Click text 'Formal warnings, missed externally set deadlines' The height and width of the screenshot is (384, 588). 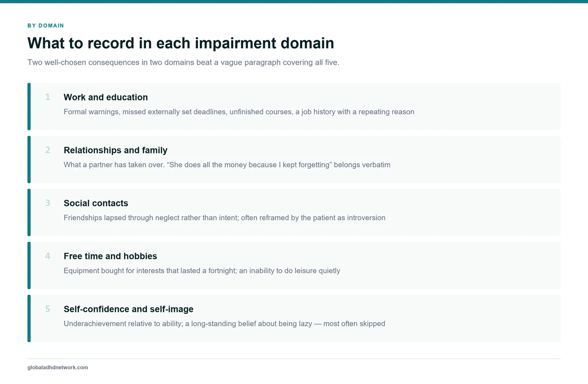tap(145, 112)
